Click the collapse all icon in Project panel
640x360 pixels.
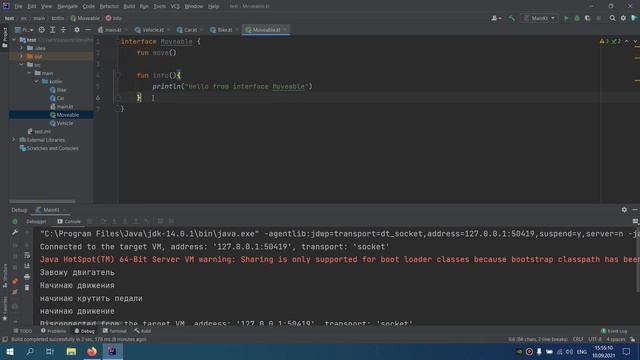point(63,30)
